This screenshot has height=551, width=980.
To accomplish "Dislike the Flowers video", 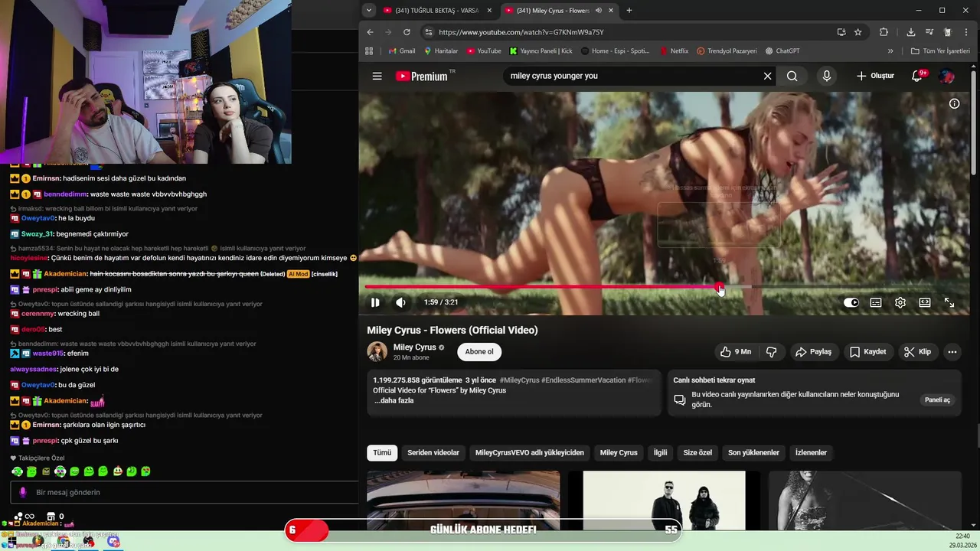I will [772, 352].
